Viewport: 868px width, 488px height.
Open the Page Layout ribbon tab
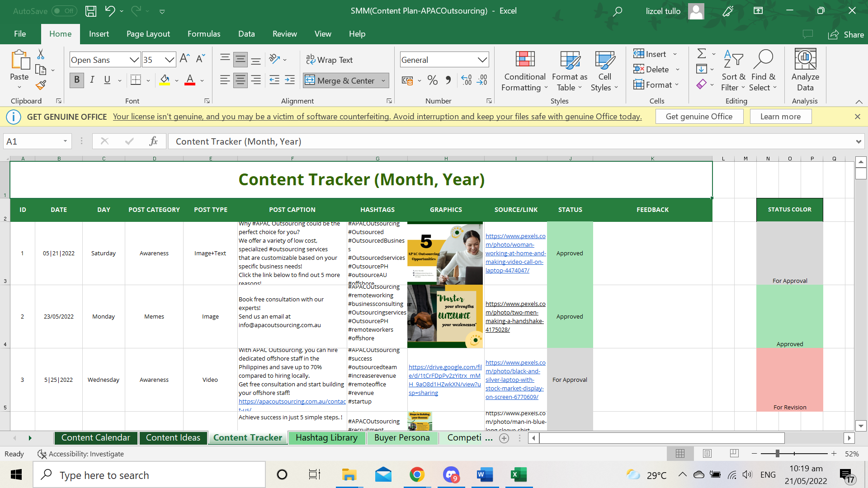tap(148, 34)
